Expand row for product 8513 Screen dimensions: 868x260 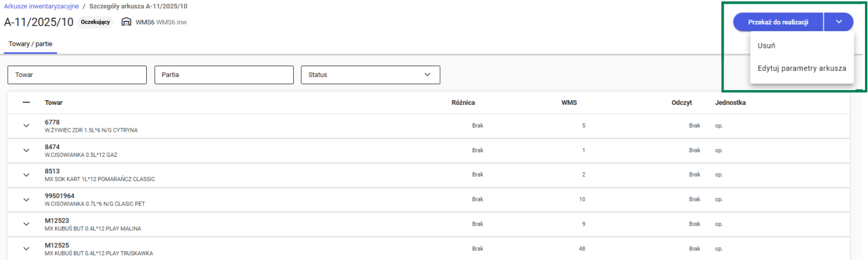(26, 175)
